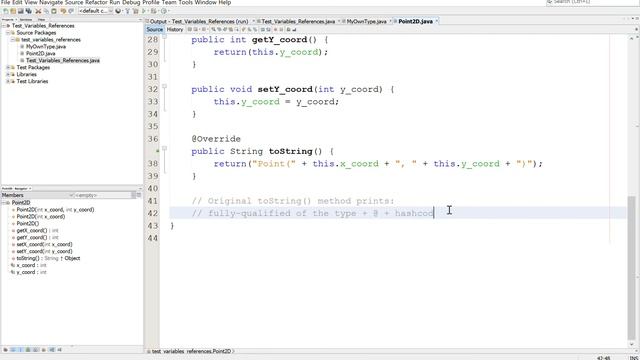Click the INS indicator in status bar

(634, 358)
